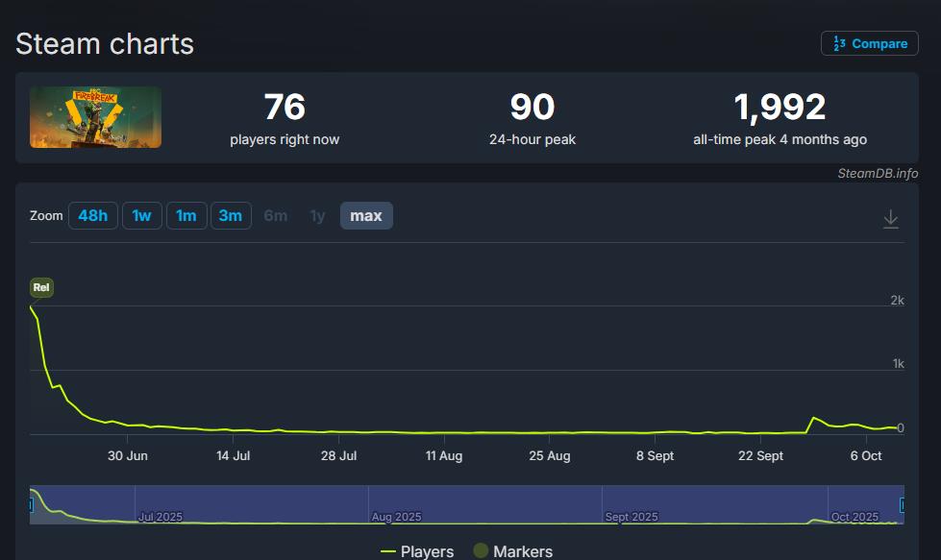Click the greyed-out 1y zoom option
The height and width of the screenshot is (560, 941).
[x=317, y=216]
